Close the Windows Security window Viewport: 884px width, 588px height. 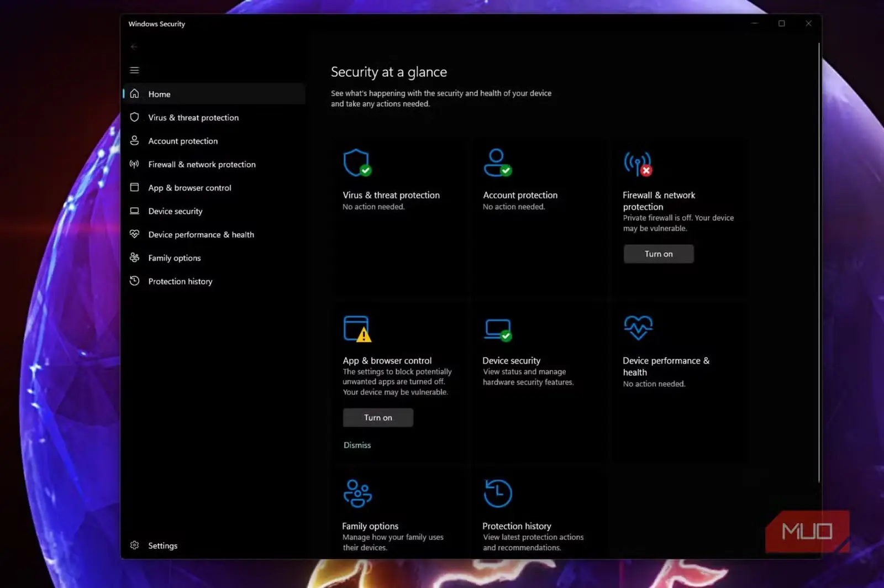pyautogui.click(x=808, y=23)
